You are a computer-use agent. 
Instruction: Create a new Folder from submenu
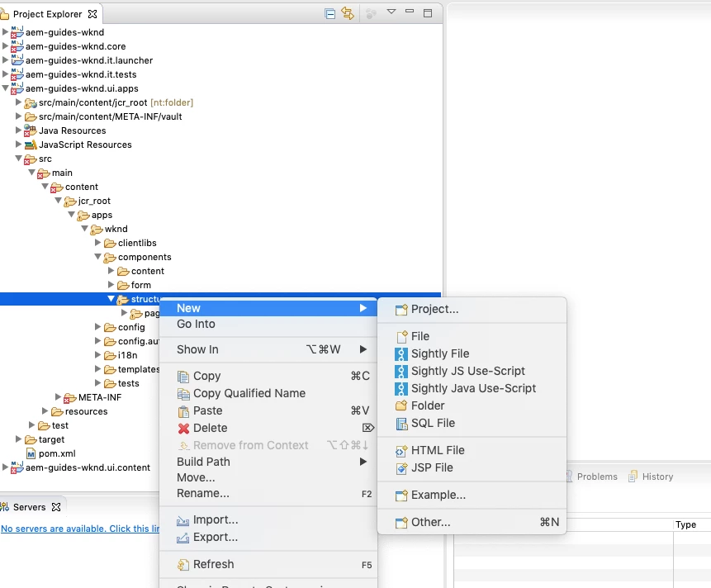pyautogui.click(x=472, y=405)
